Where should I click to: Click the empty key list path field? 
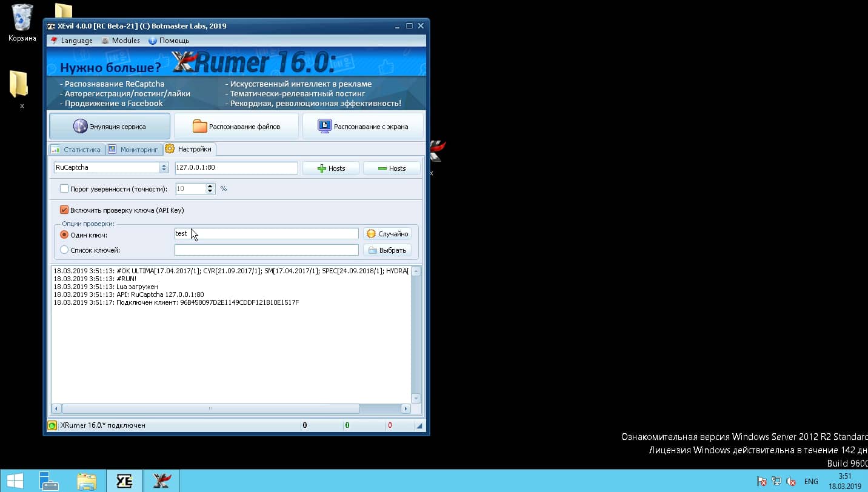(267, 250)
